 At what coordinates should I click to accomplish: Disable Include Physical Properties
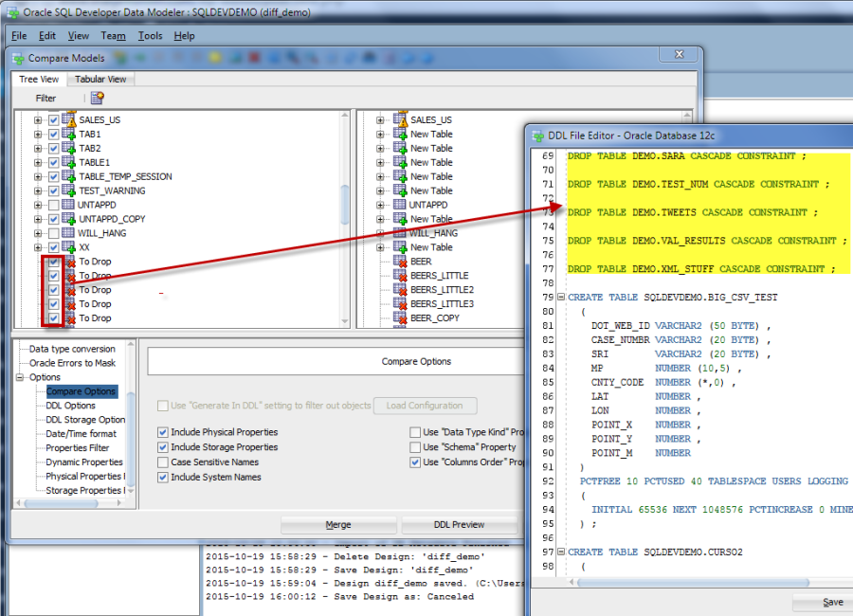point(164,431)
